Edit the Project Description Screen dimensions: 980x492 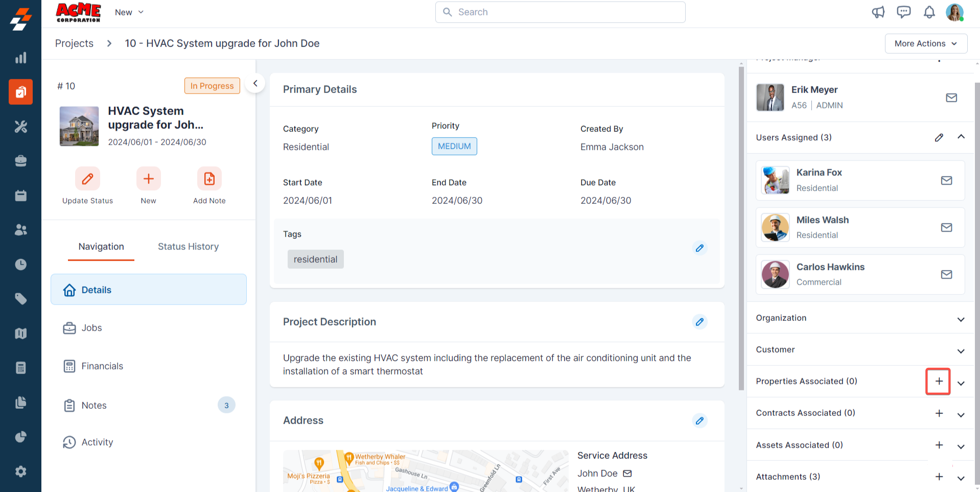point(699,322)
